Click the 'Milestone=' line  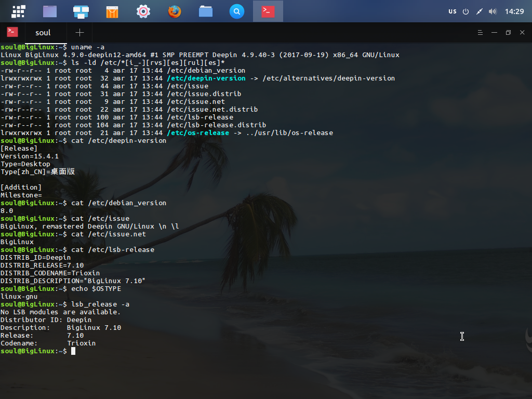click(x=21, y=195)
